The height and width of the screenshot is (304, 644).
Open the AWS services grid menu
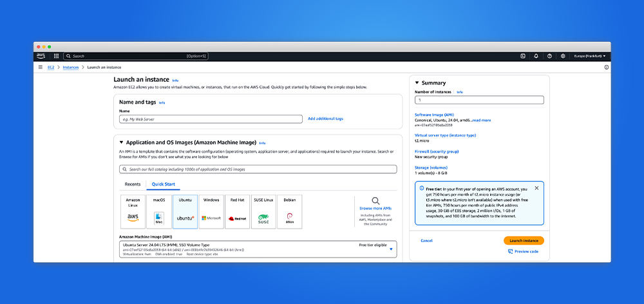pyautogui.click(x=56, y=56)
